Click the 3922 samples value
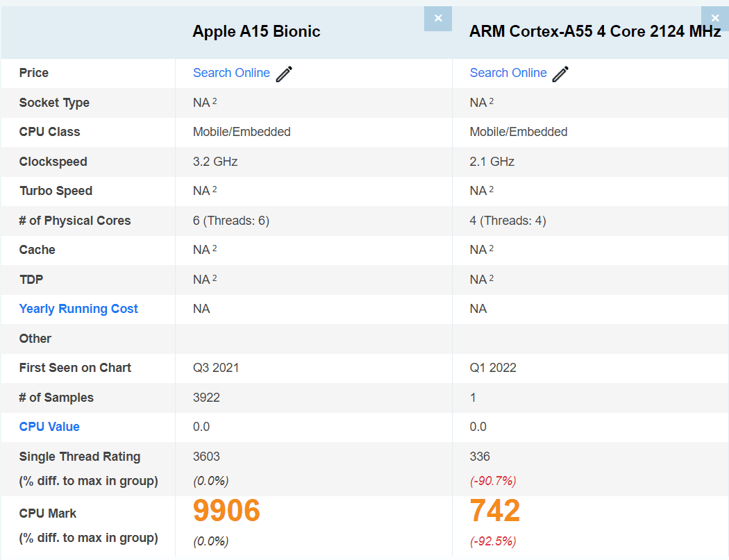This screenshot has height=560, width=729. 206,398
